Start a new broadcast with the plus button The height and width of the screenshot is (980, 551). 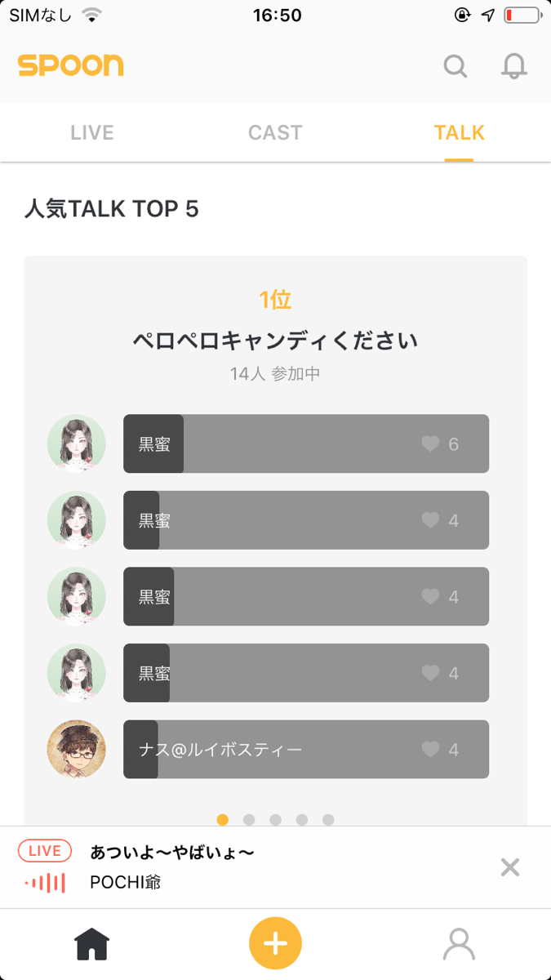tap(275, 943)
